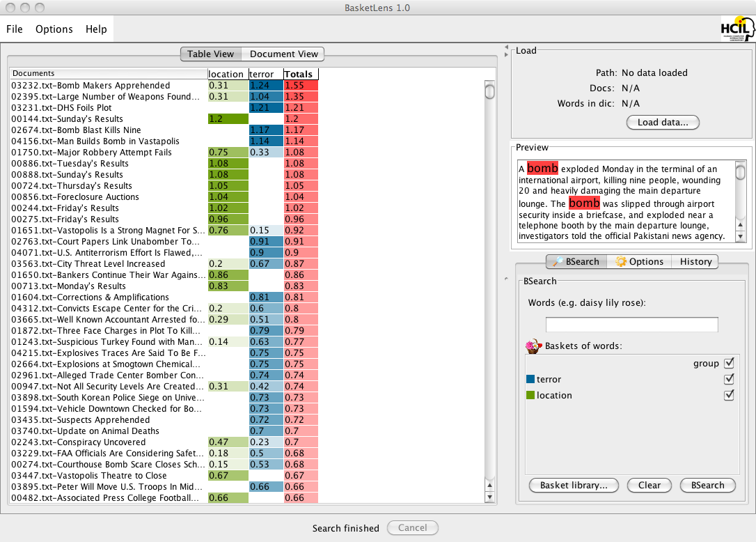Click the small splitter arrow near BSearch panel
The width and height of the screenshot is (756, 542).
506,279
